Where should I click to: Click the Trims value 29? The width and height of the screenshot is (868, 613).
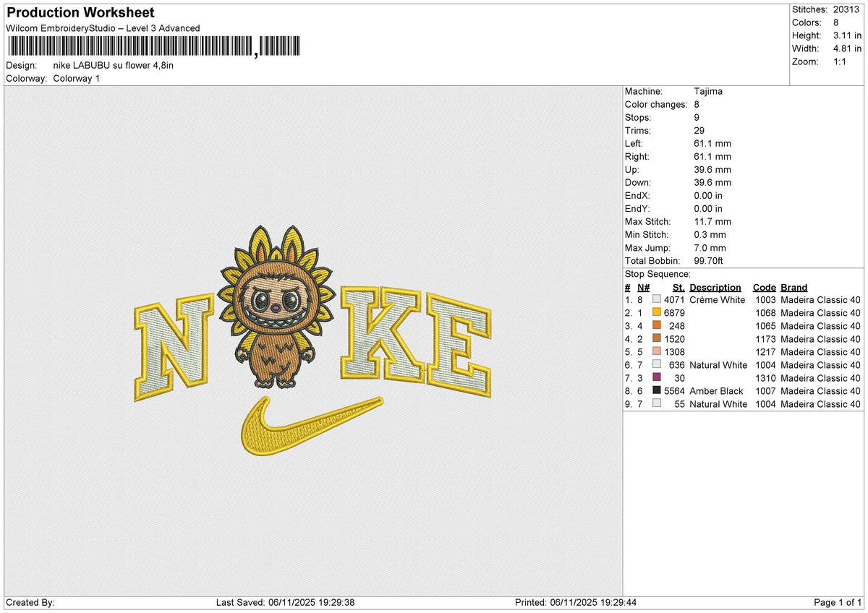(x=699, y=130)
